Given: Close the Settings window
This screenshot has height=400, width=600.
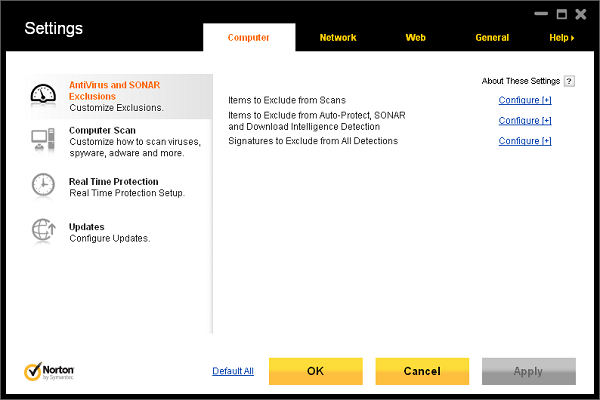Looking at the screenshot, I should coord(580,14).
